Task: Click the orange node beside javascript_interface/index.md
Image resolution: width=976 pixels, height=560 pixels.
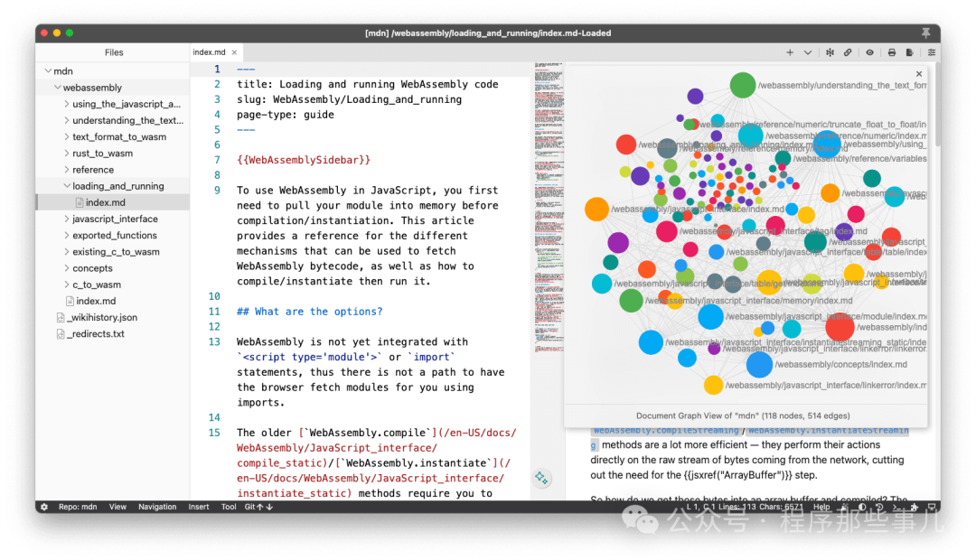Action: [x=596, y=209]
